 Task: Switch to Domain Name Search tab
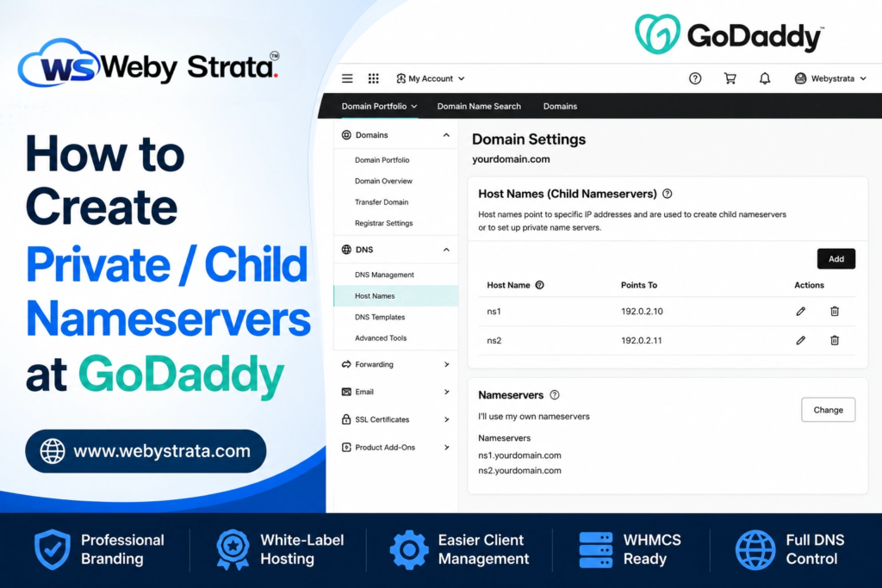(479, 106)
